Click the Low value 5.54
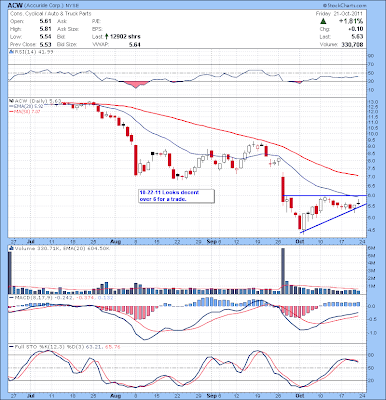386x400 pixels. point(45,37)
